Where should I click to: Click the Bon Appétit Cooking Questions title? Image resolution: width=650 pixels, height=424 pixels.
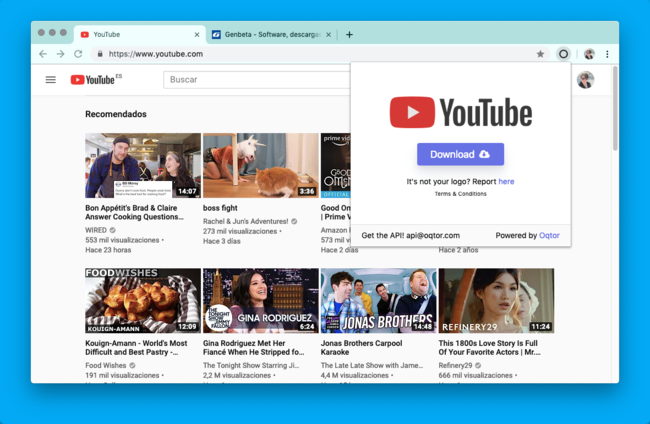(134, 212)
